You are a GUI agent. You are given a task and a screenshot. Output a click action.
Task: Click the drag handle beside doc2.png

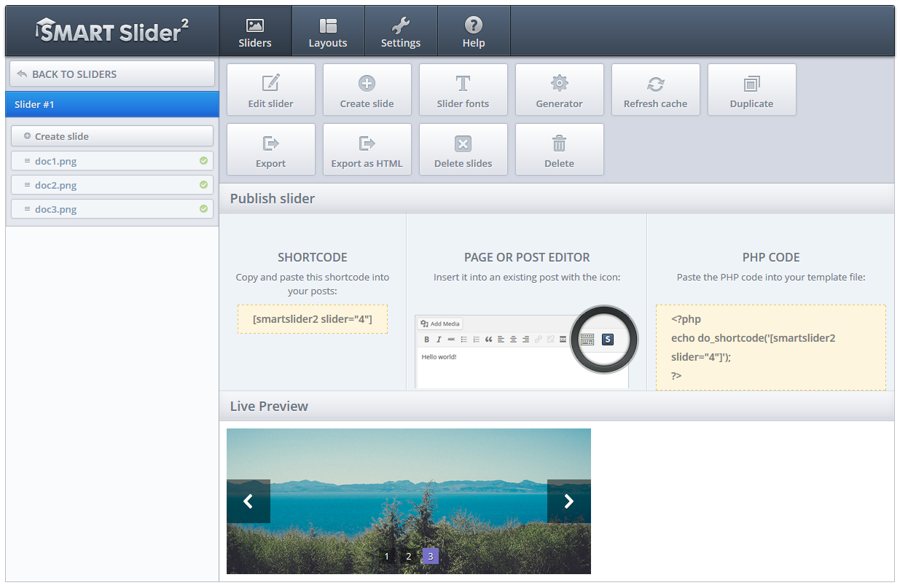pos(27,185)
